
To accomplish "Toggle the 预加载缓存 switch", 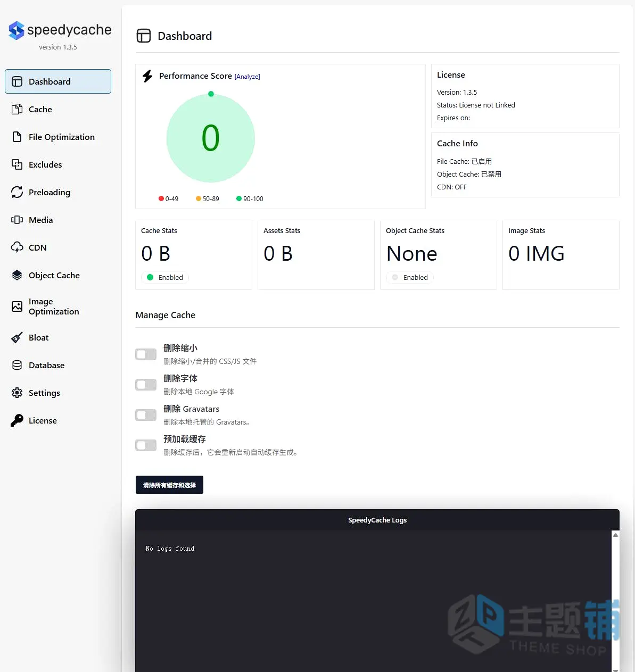I will click(146, 445).
